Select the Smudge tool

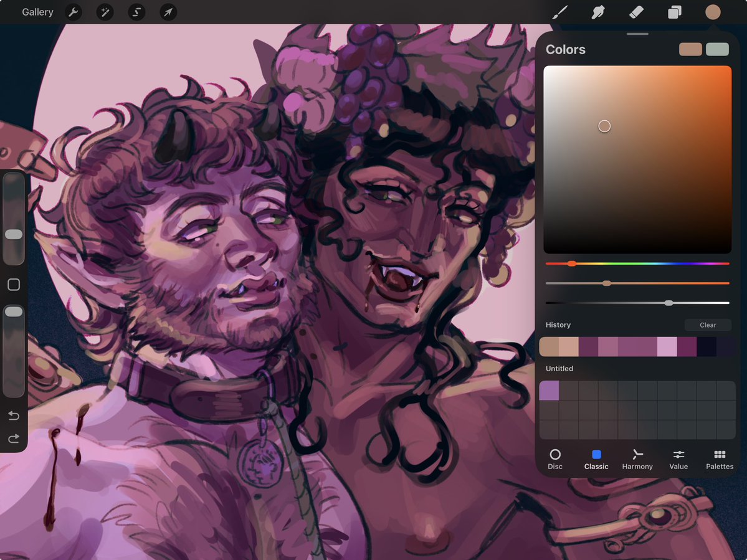tap(598, 12)
